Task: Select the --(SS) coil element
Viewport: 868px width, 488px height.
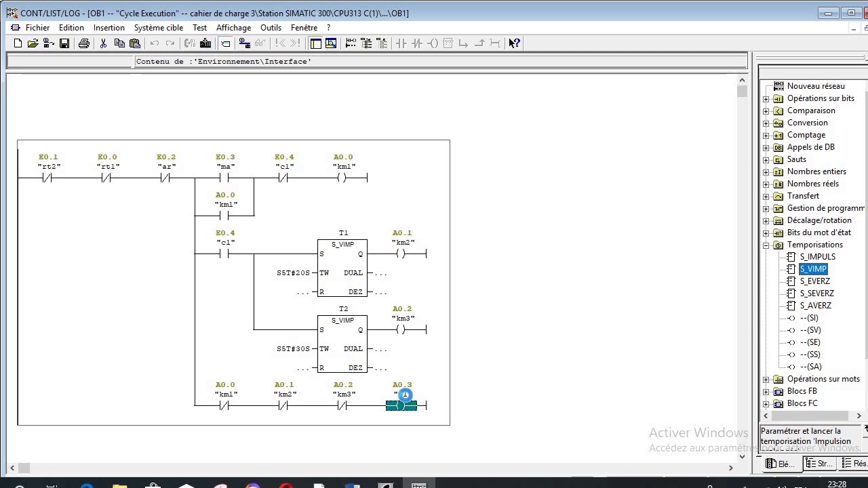Action: click(810, 354)
